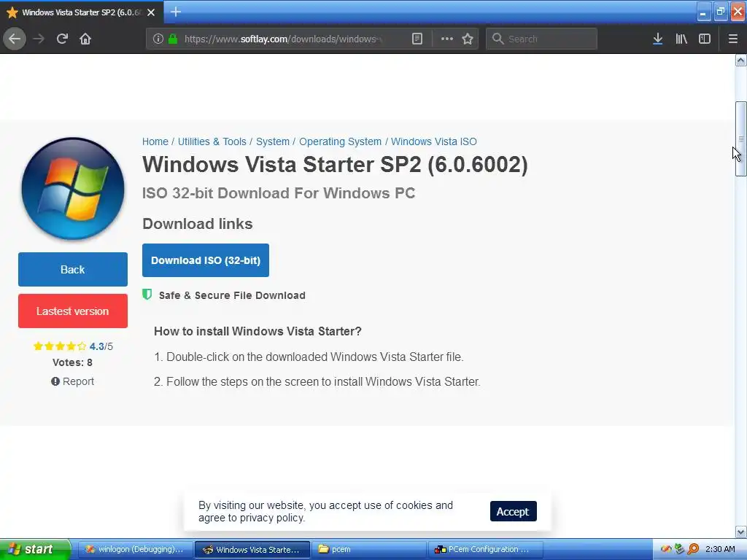This screenshot has width=747, height=560.
Task: Go back to the previous page
Action: [x=15, y=39]
